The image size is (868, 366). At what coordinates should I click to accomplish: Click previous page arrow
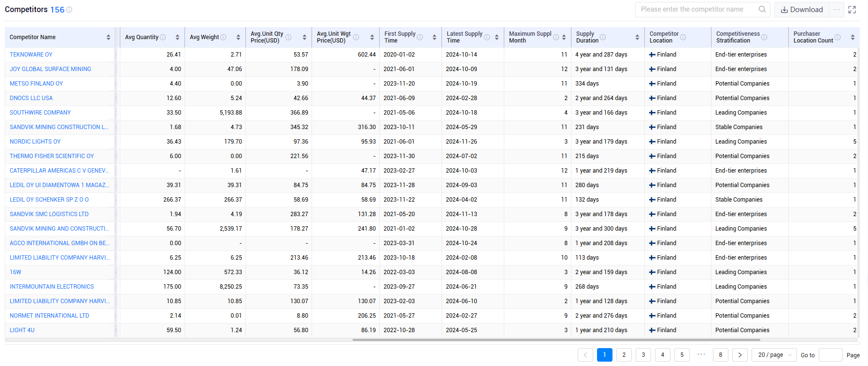[585, 355]
